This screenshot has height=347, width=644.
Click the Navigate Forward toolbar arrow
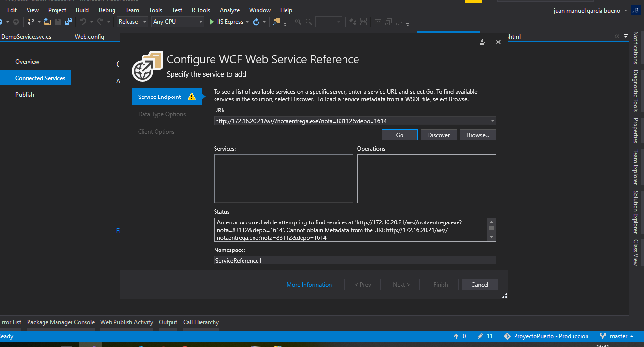tap(16, 22)
